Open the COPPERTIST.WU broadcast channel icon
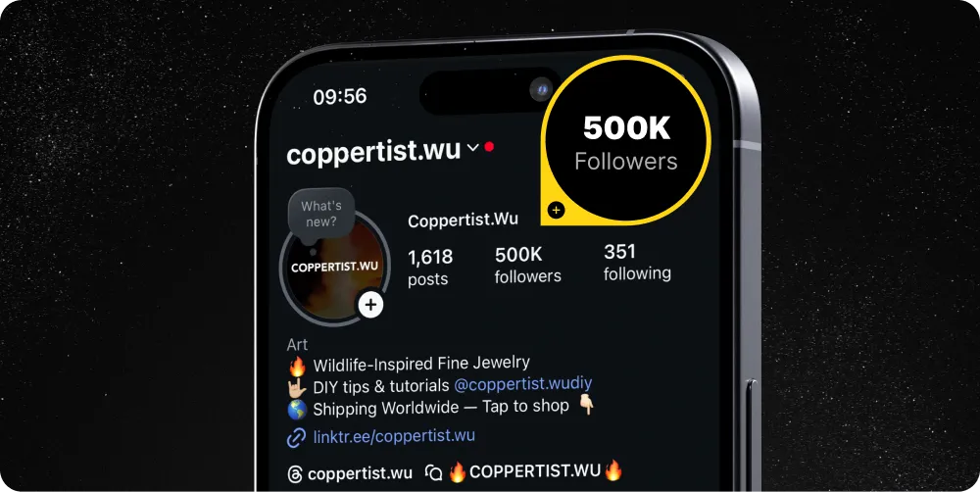This screenshot has width=980, height=492. [433, 472]
